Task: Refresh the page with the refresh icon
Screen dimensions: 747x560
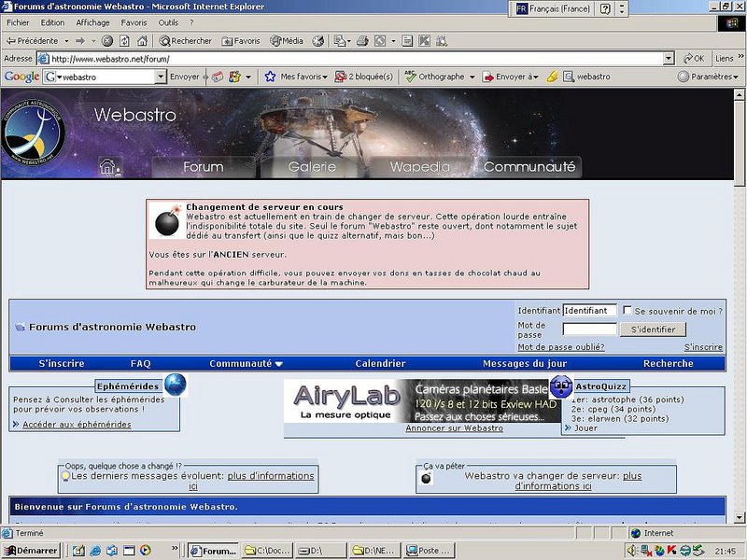Action: tap(124, 41)
